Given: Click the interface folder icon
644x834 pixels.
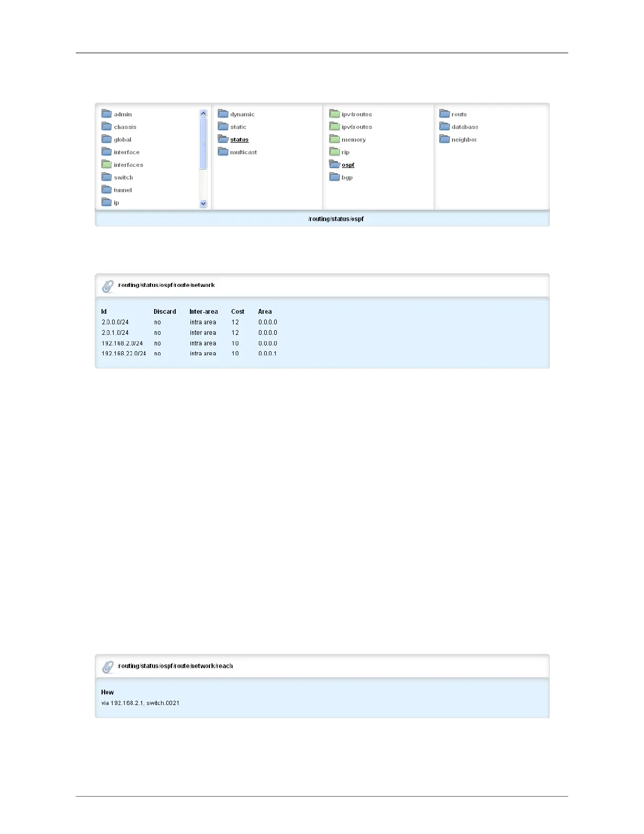Looking at the screenshot, I should click(x=107, y=152).
